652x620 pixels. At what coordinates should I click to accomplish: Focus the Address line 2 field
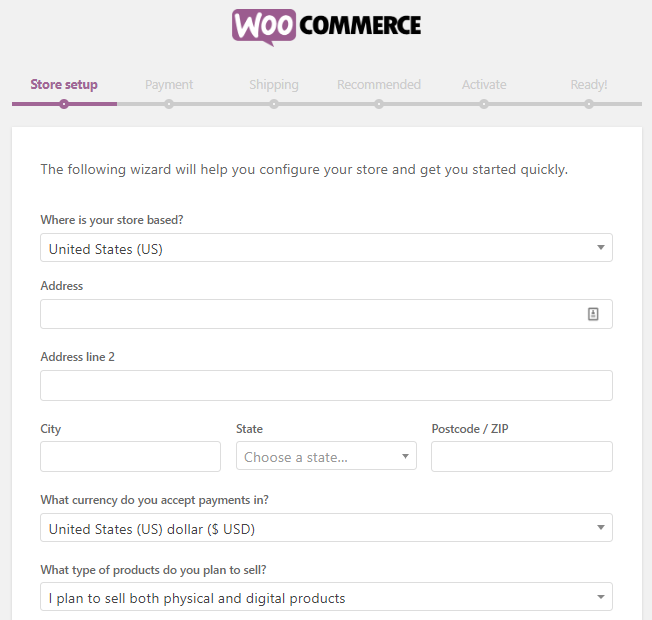coord(326,386)
